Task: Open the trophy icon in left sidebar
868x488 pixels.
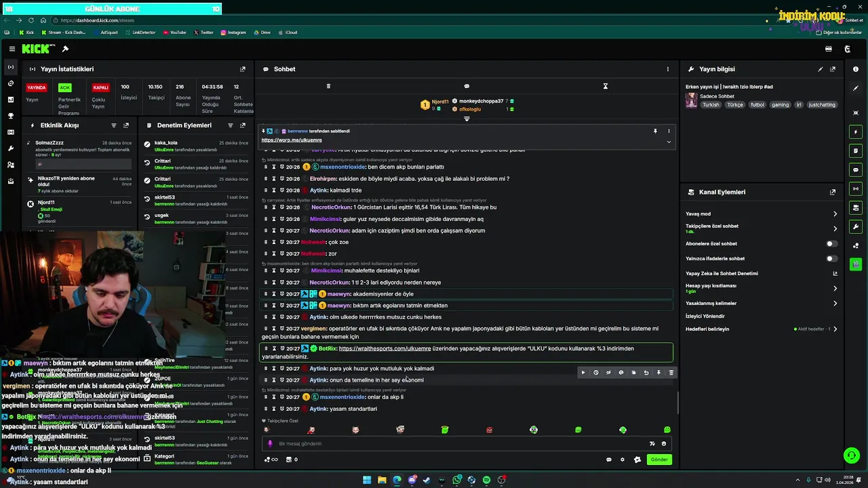Action: click(10, 116)
